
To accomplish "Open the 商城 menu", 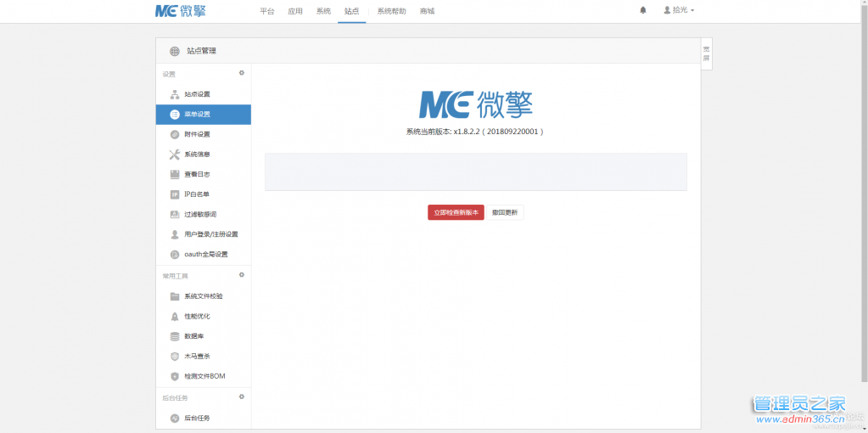I will click(x=427, y=11).
